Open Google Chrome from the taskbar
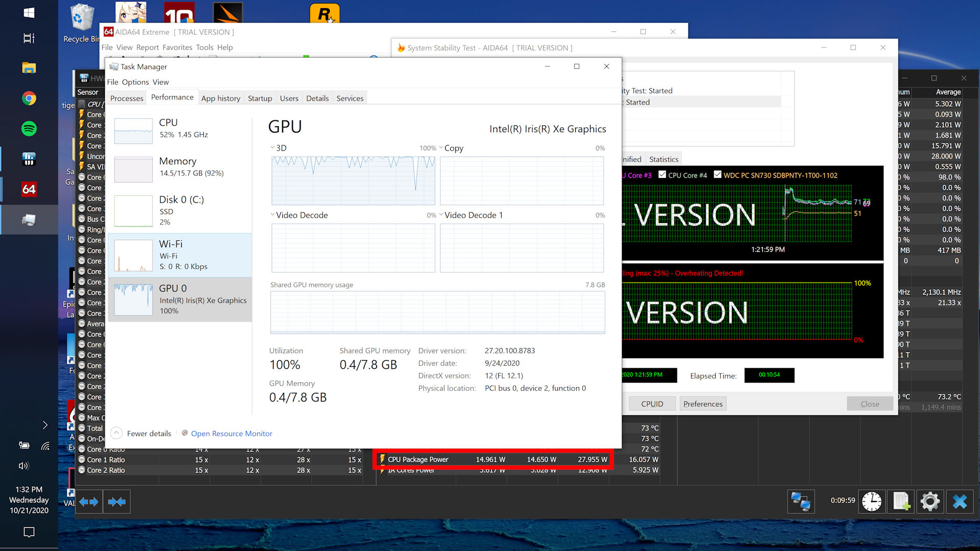The height and width of the screenshot is (551, 980). (29, 98)
